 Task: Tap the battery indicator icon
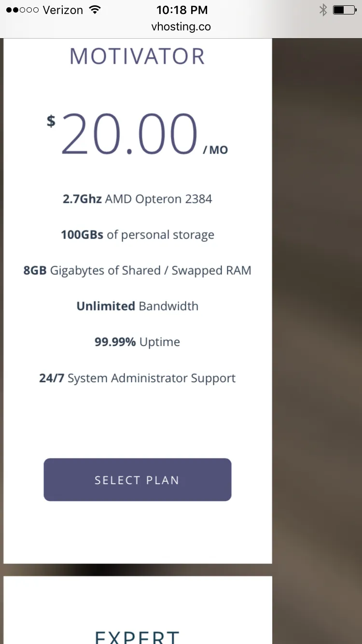point(345,10)
